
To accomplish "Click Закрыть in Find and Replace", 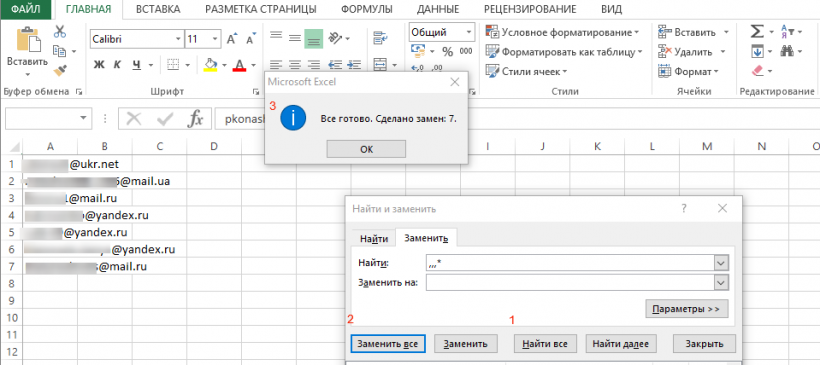I will [704, 344].
